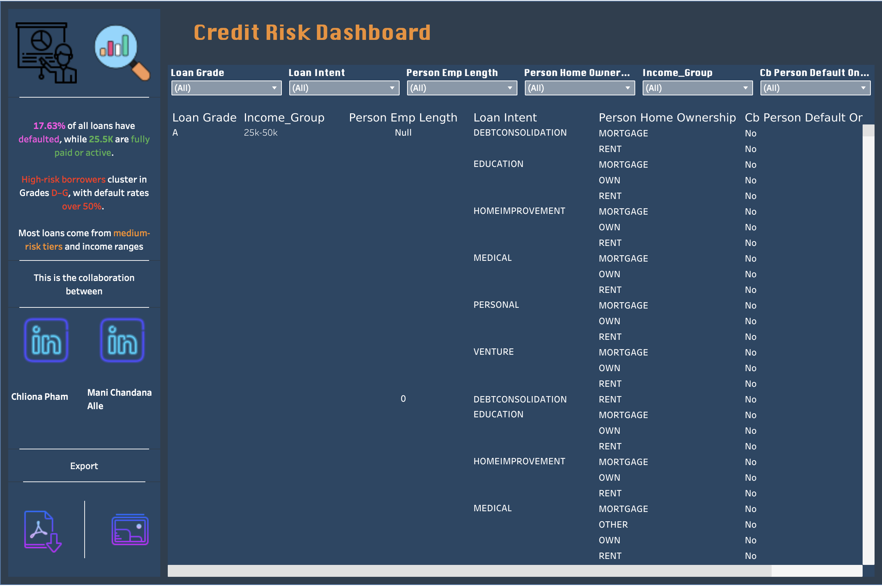Select the MORTGAGE value under Person Home Ownership

tap(623, 133)
